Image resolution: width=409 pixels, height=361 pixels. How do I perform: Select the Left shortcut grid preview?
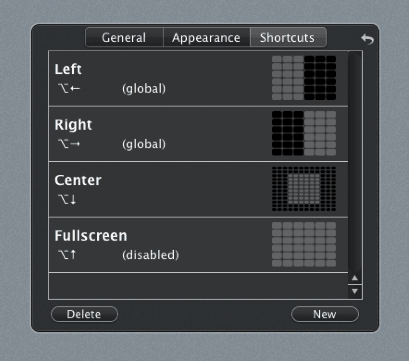tap(304, 78)
